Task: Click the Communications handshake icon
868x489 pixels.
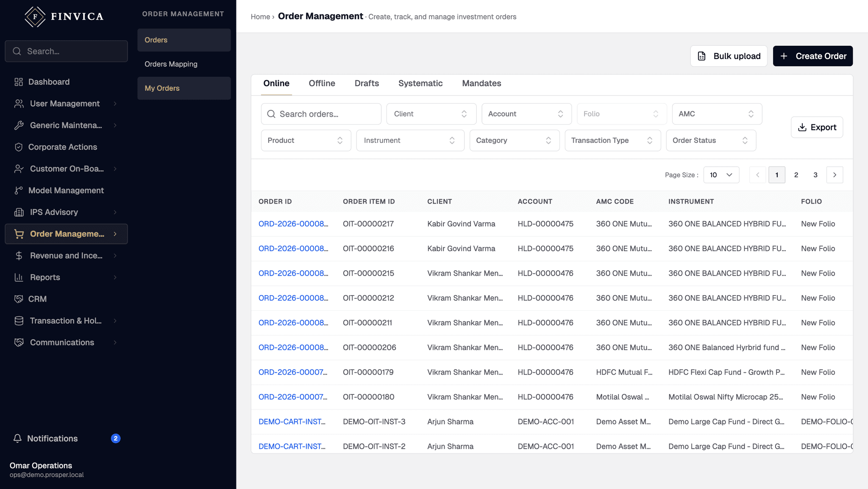Action: 19,342
